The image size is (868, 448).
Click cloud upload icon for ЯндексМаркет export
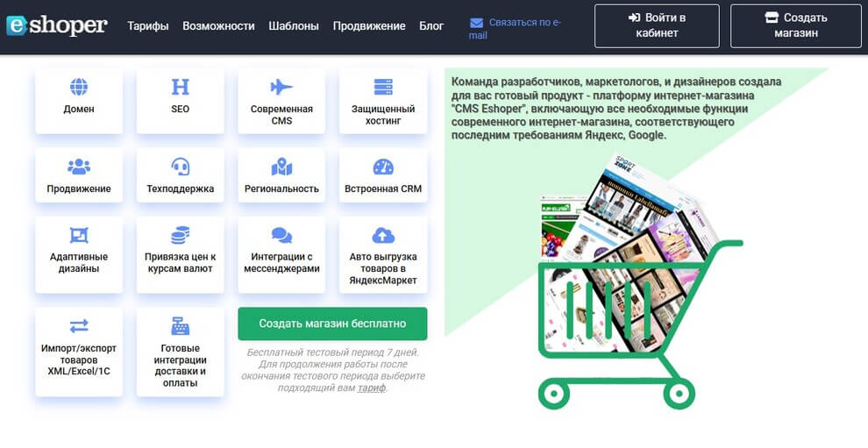(x=383, y=235)
